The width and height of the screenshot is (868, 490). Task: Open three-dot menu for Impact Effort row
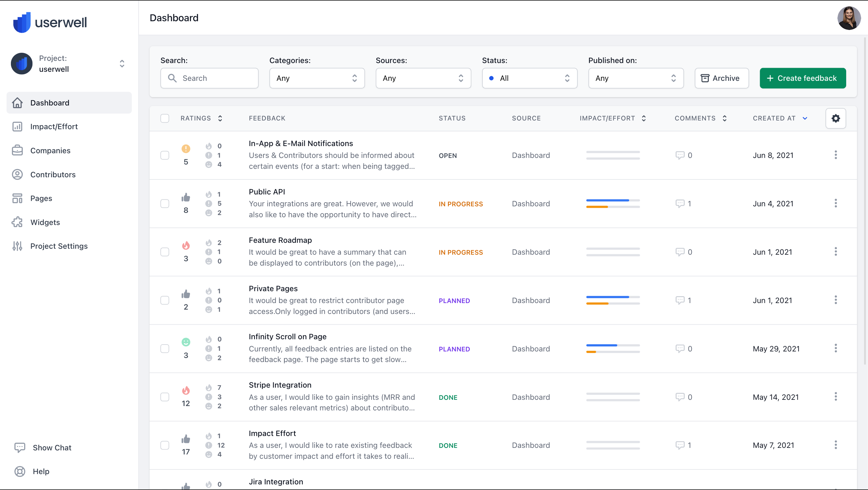(835, 445)
